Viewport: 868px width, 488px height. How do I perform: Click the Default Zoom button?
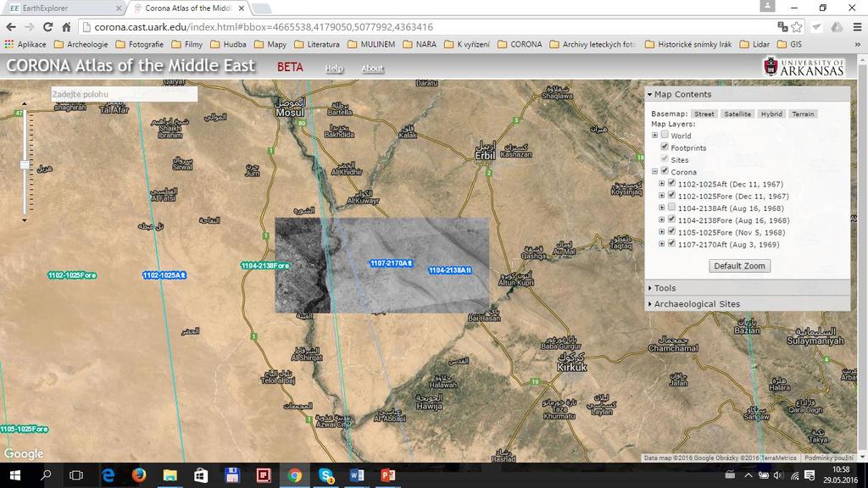739,265
